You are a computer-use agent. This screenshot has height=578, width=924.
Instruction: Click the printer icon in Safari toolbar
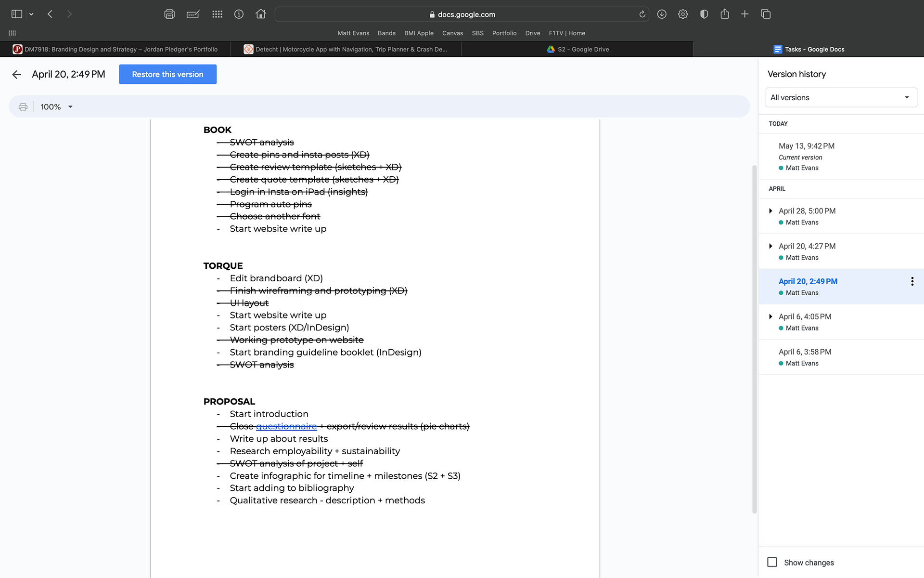[x=169, y=14]
